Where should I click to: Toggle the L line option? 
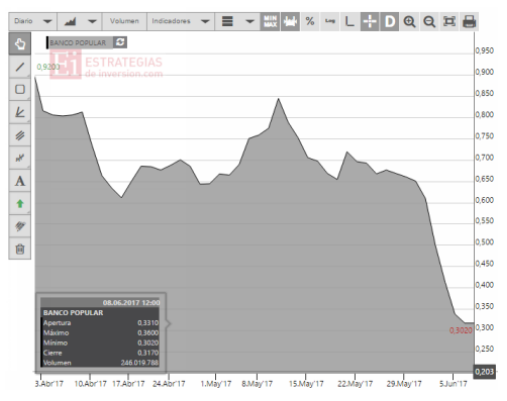[349, 22]
